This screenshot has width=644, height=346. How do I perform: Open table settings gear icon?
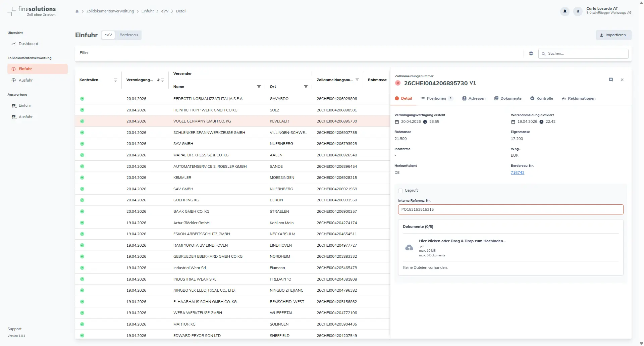click(531, 53)
